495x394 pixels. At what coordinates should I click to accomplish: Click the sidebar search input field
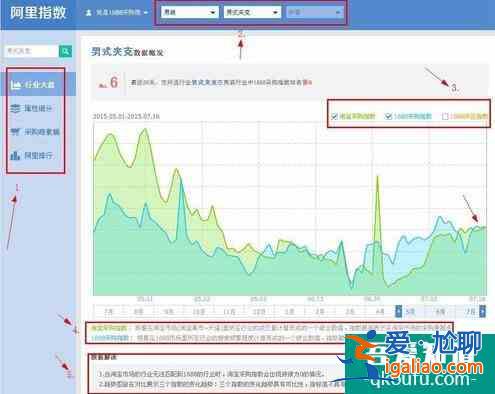tap(32, 51)
